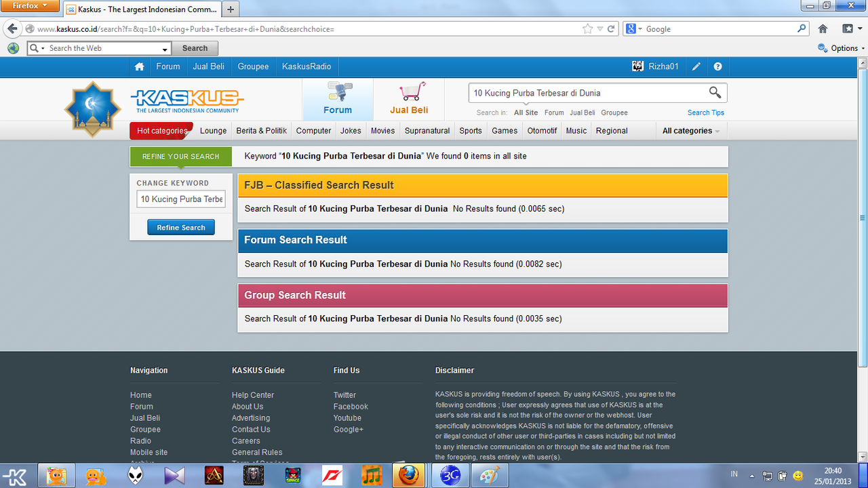This screenshot has width=868, height=488.
Task: Open toolbar search magnifier type dropdown
Action: tap(37, 48)
